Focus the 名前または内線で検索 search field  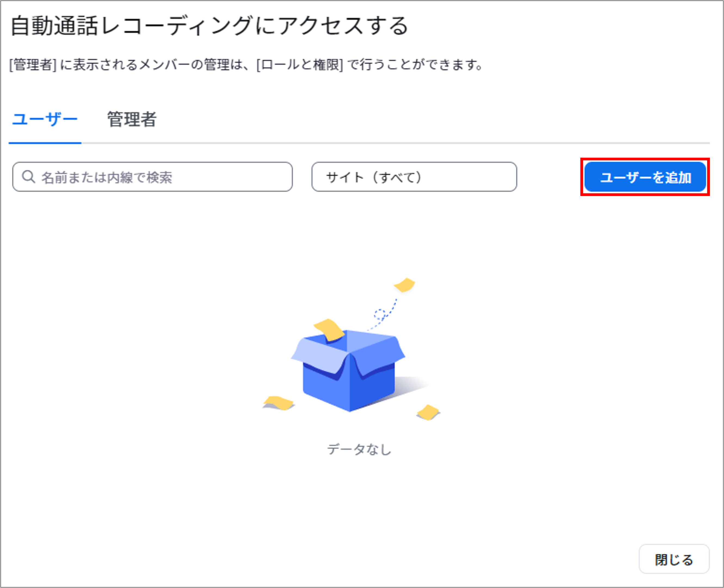[x=153, y=177]
